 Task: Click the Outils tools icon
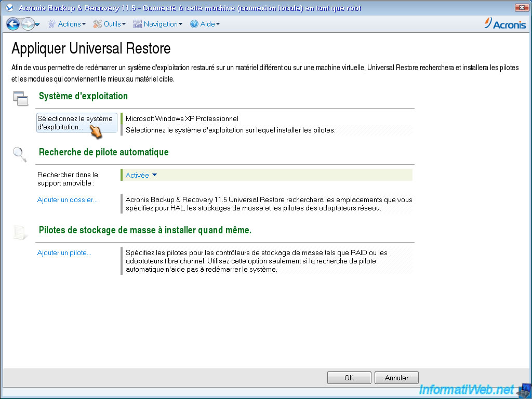pos(97,24)
